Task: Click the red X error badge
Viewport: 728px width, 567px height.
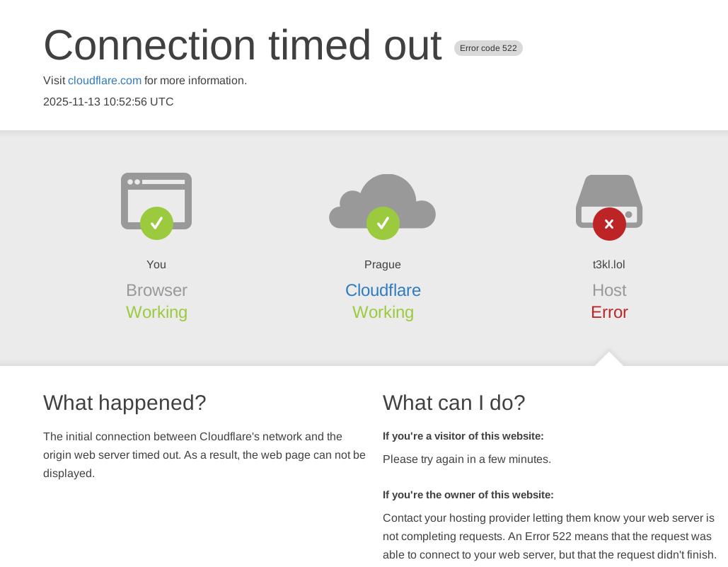Action: (609, 224)
